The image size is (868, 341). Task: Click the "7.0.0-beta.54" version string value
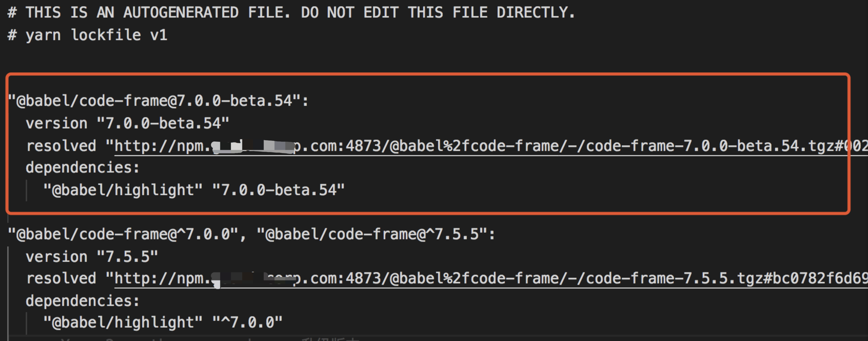pos(163,123)
